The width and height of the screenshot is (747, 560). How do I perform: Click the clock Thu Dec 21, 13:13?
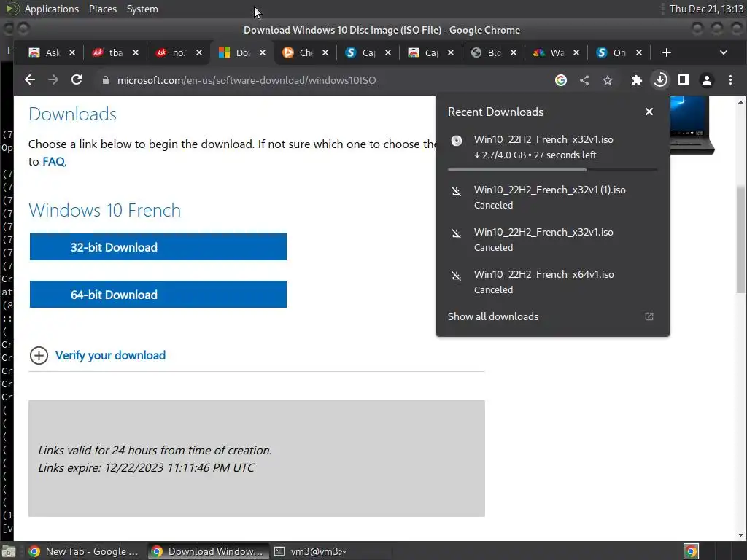coord(706,9)
